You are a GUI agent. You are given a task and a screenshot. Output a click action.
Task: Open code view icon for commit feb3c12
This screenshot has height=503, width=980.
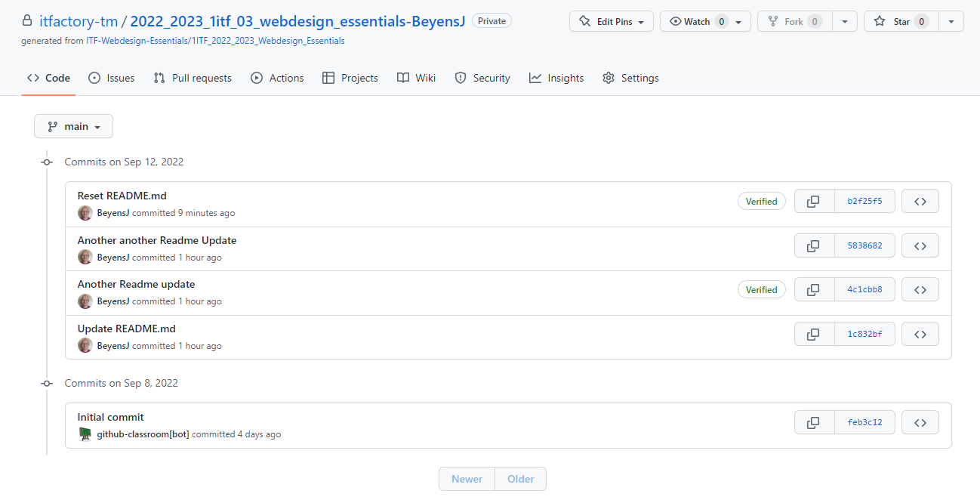[x=920, y=422]
